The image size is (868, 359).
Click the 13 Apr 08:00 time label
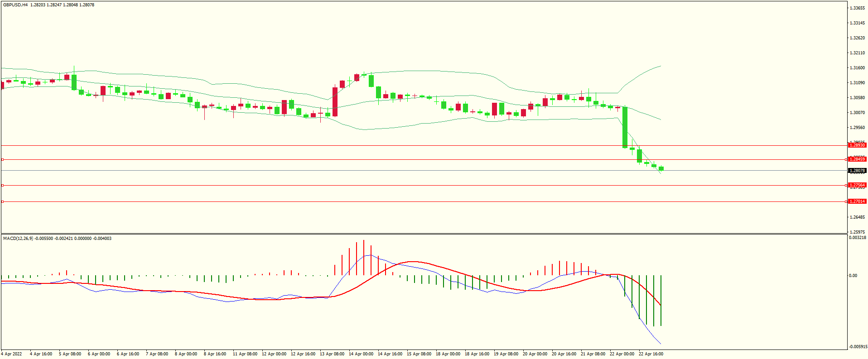tap(332, 354)
